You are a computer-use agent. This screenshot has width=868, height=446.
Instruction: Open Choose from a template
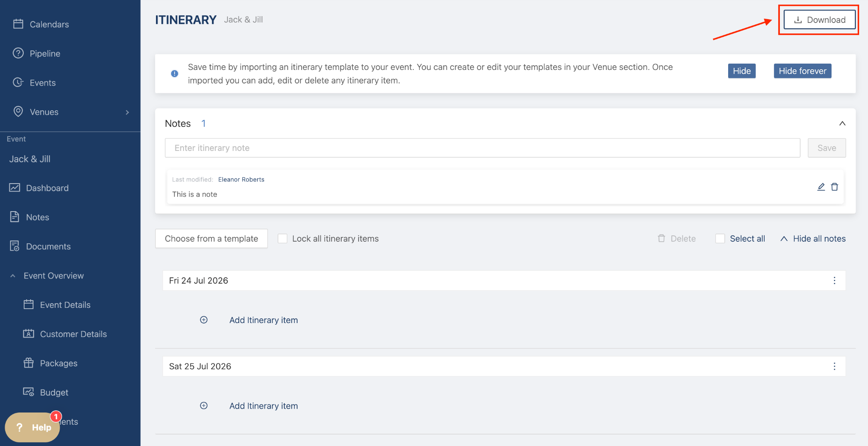point(211,239)
